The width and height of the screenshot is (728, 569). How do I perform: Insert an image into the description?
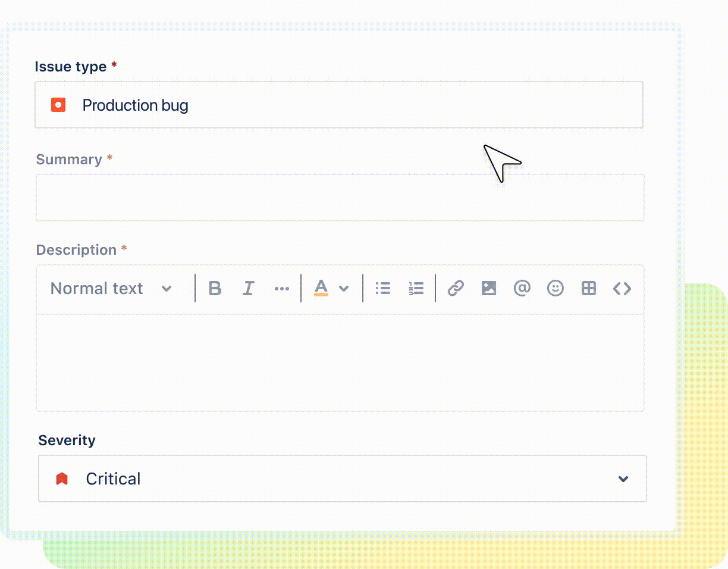[x=489, y=289]
